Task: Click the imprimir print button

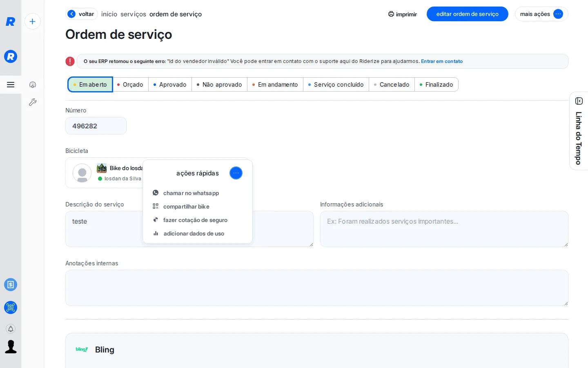Action: coord(403,14)
